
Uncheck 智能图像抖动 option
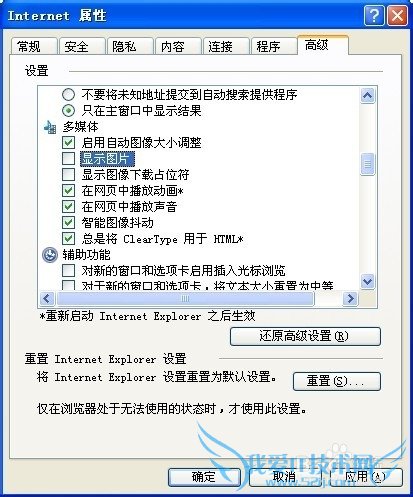(x=68, y=223)
